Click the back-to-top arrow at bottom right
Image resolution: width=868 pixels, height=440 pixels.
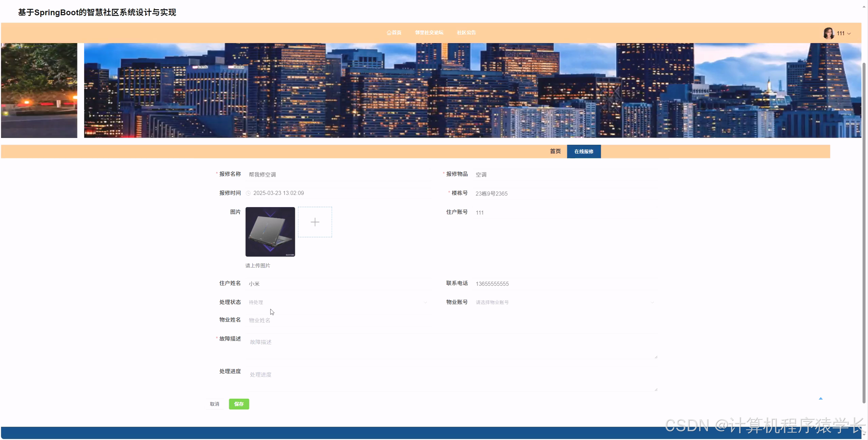(821, 398)
